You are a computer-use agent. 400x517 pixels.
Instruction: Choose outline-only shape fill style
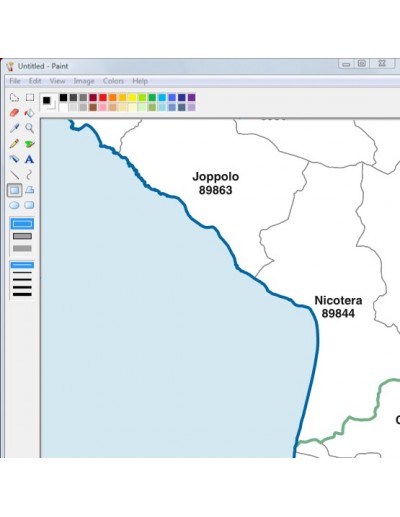pyautogui.click(x=22, y=224)
